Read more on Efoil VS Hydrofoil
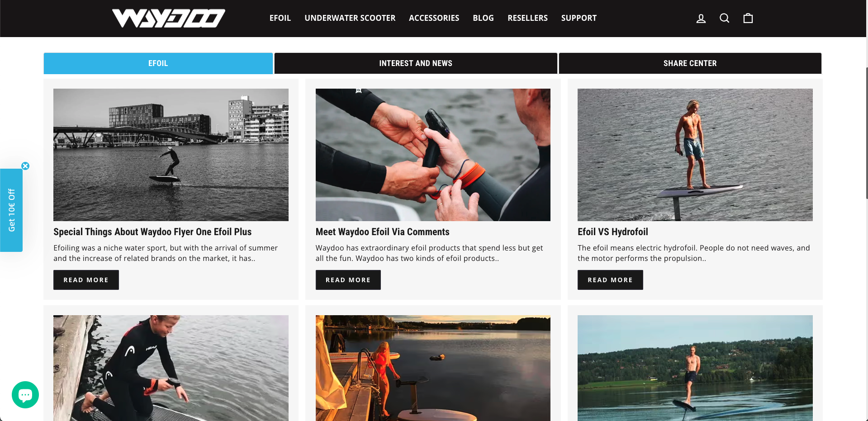The width and height of the screenshot is (868, 421). point(610,280)
